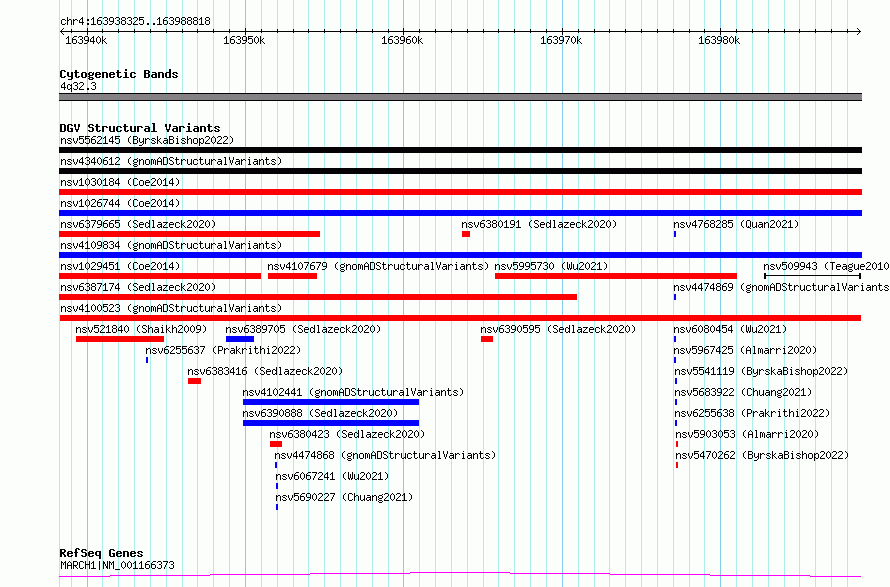
Task: Select the nsv5995730 (Wu2021) red bar
Action: tap(616, 276)
